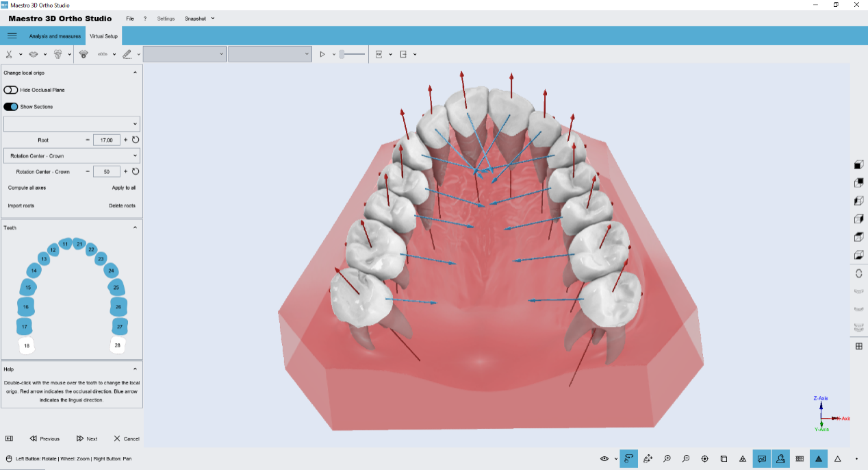This screenshot has height=470, width=868.
Task: Toggle Hide Occlusal Plane switch
Action: [10, 90]
